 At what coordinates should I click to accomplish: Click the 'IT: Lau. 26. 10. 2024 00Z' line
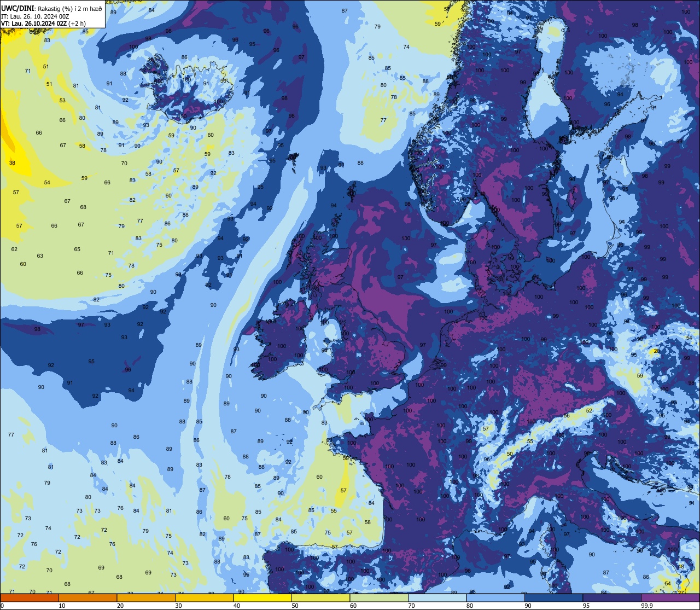click(35, 16)
